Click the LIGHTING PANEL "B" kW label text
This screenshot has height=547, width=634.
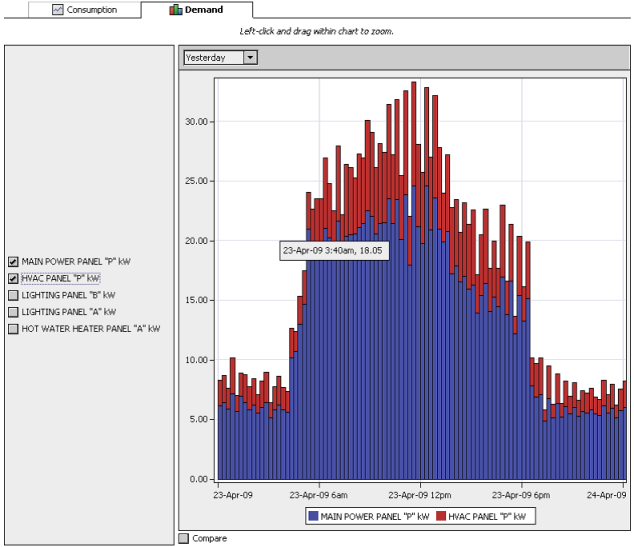point(68,295)
